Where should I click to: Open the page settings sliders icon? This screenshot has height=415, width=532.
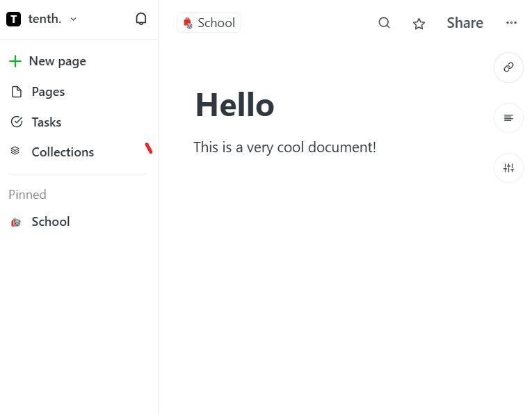[x=508, y=168]
